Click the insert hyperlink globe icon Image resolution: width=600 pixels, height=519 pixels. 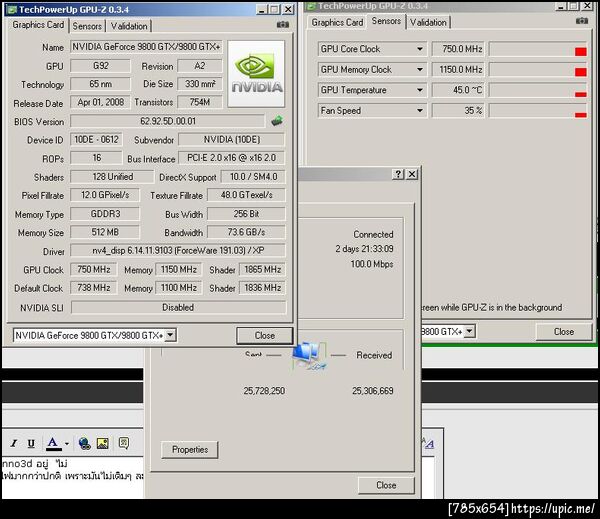(84, 443)
